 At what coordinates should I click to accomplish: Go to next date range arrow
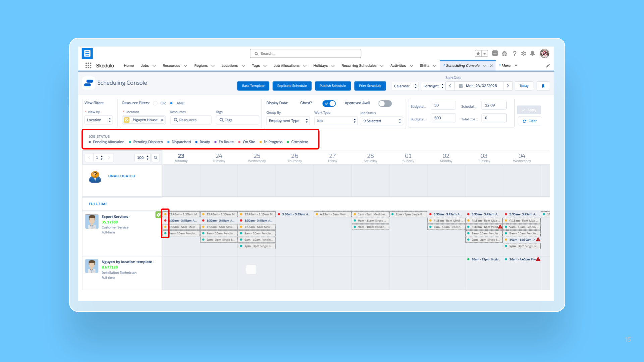tap(508, 86)
